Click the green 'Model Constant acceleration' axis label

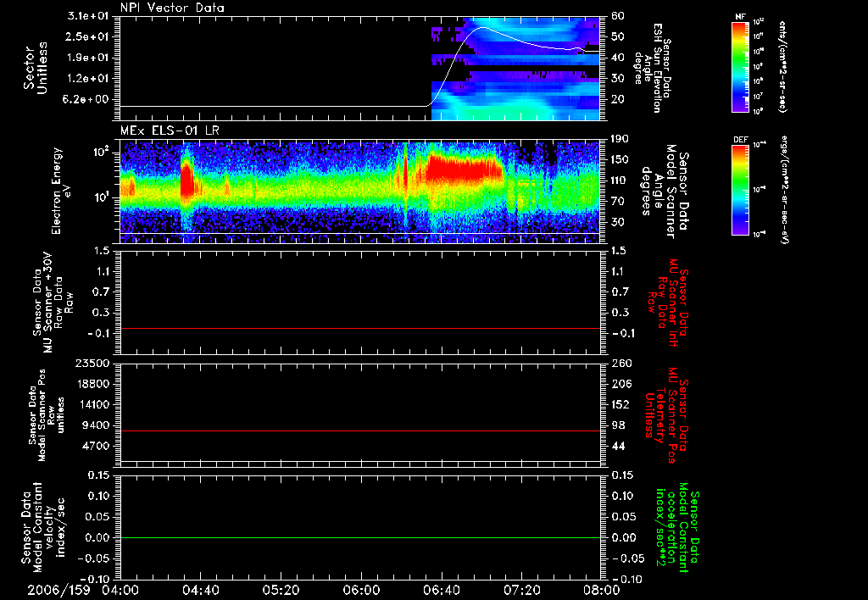tap(676, 525)
